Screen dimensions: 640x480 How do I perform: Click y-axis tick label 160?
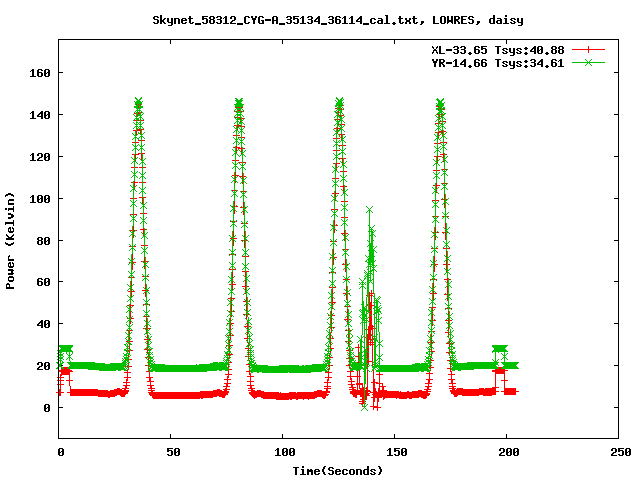click(x=40, y=73)
